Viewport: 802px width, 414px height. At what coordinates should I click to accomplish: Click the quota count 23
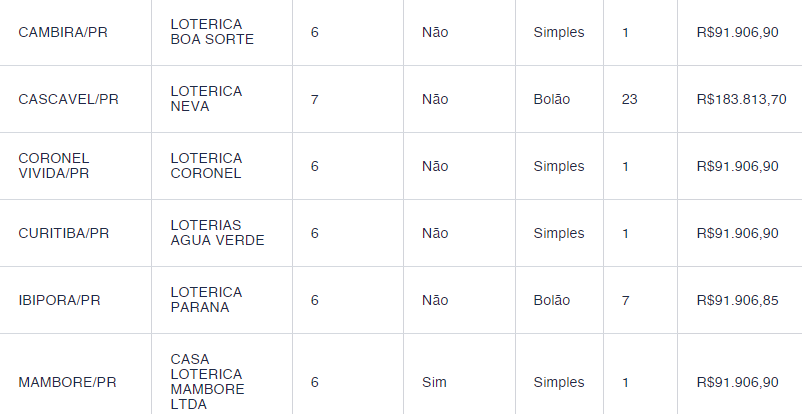tap(630, 99)
